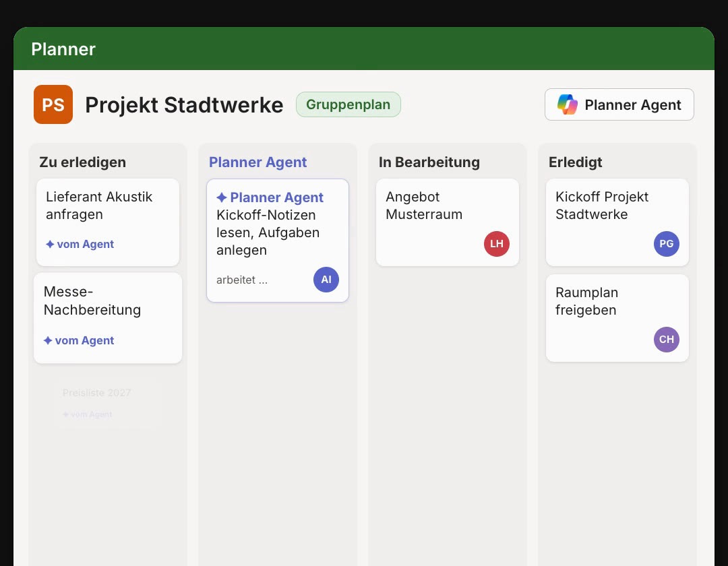Click 'vom Agent' on Messe-Nachbereitung card

coord(78,340)
